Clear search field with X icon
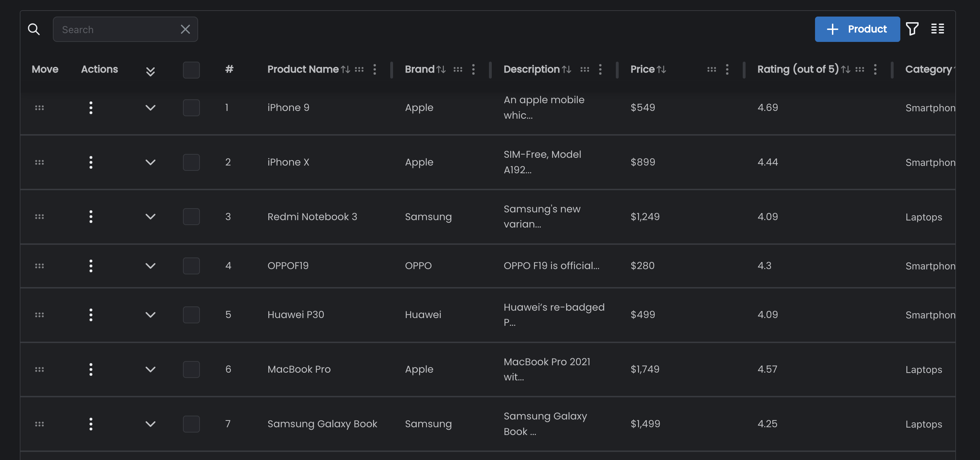Image resolution: width=980 pixels, height=460 pixels. [x=185, y=29]
